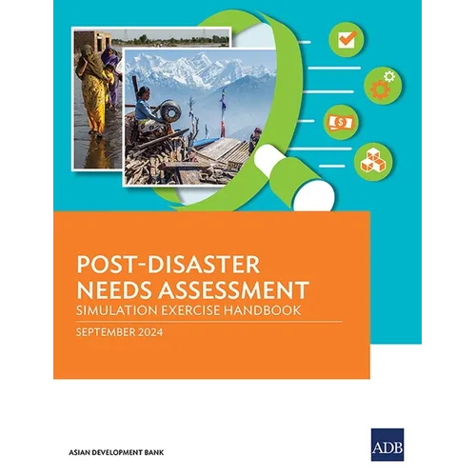This screenshot has height=476, width=476.
Task: Click the stacked cubes icon circle
Action: click(373, 162)
